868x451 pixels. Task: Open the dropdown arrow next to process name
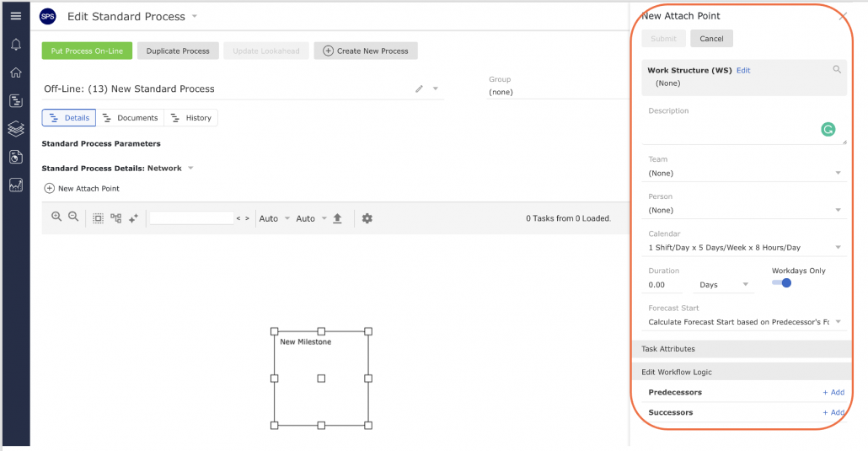pos(436,89)
